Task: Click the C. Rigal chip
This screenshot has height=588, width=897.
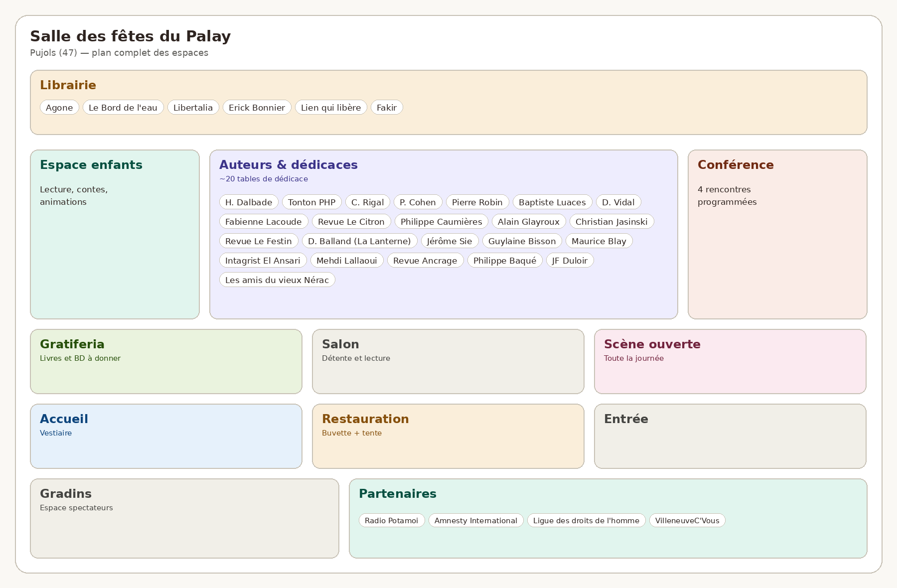Action: pos(368,202)
